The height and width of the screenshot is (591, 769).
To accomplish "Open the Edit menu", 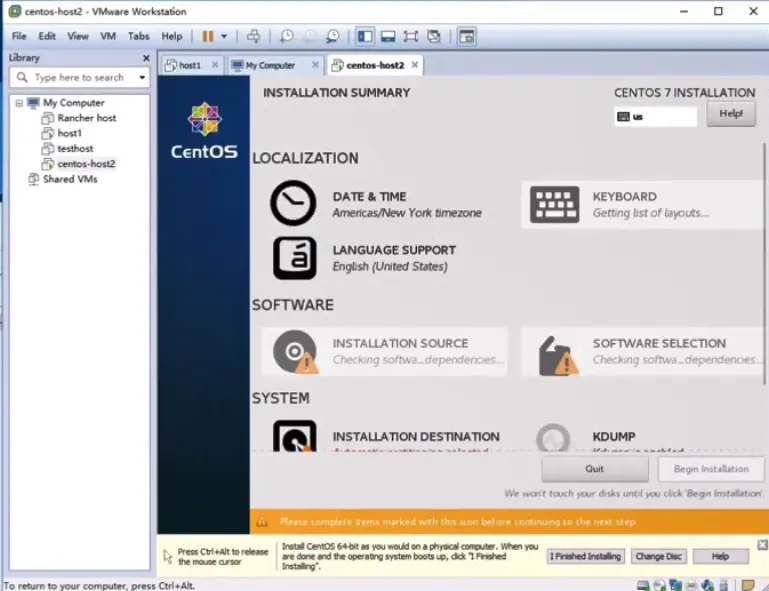I will pyautogui.click(x=47, y=36).
